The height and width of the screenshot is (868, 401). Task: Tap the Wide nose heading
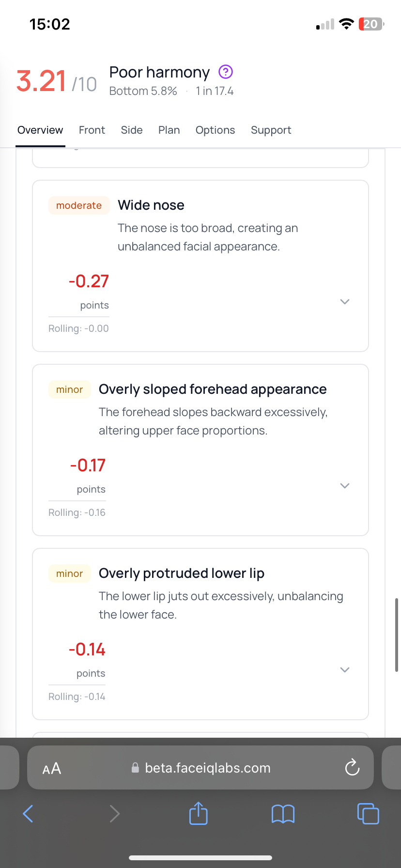[151, 205]
